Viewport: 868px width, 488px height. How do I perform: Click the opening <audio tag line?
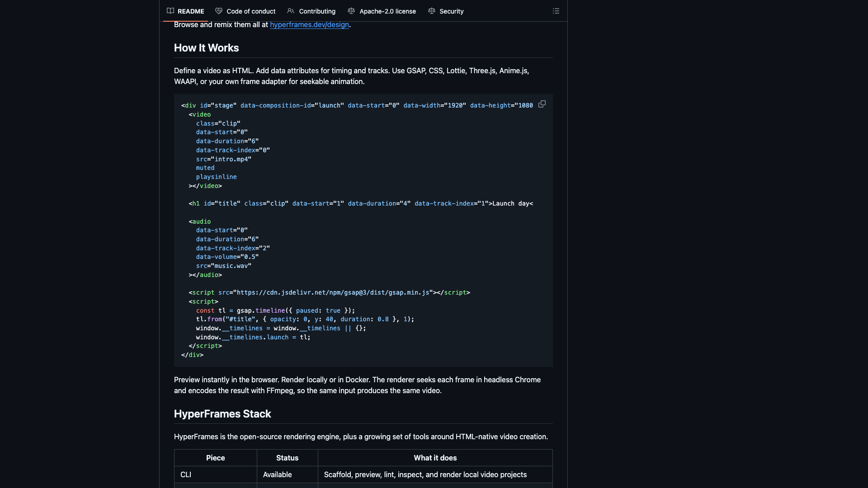[200, 221]
